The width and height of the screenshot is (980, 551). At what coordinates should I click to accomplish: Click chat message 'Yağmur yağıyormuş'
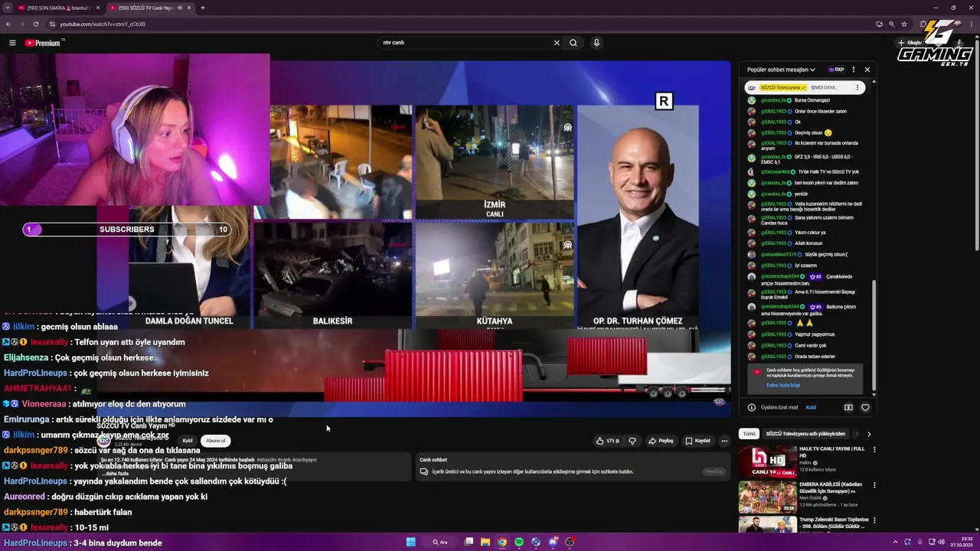(815, 334)
